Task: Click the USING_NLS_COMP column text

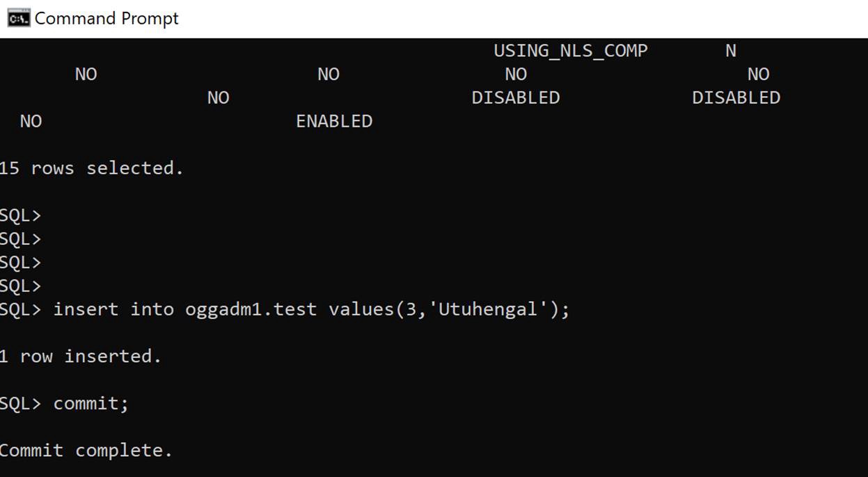Action: [570, 51]
